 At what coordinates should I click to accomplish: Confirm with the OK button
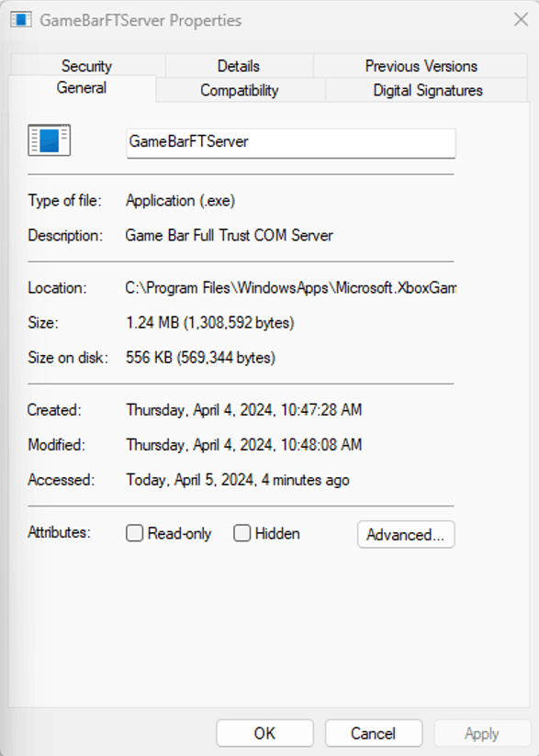tap(265, 733)
